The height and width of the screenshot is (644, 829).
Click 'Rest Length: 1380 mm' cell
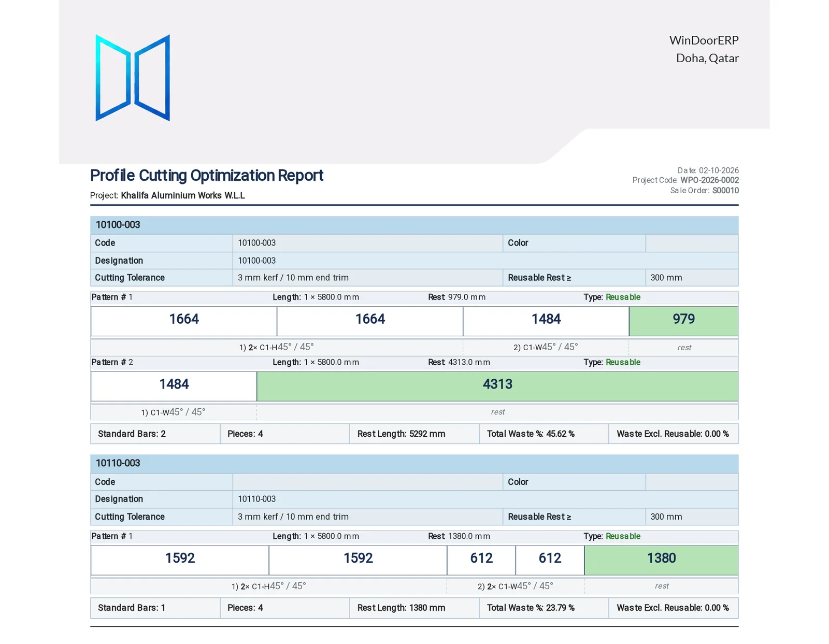(414, 608)
